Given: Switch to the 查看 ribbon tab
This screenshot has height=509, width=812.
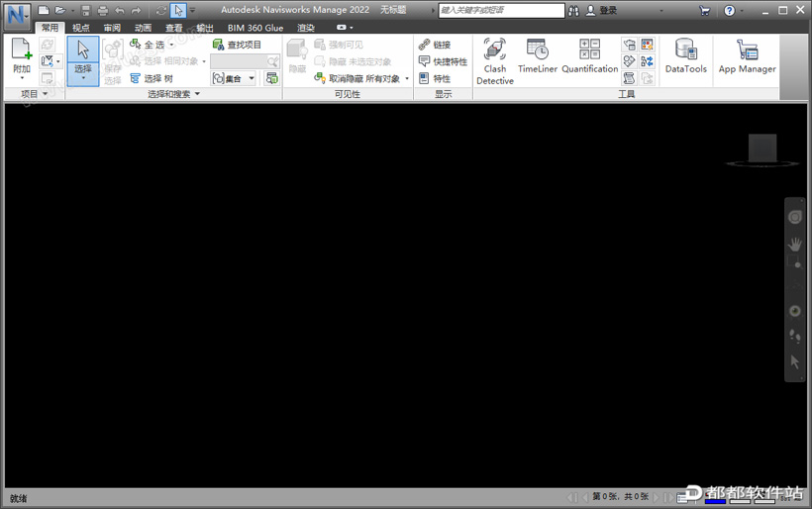Looking at the screenshot, I should (174, 28).
